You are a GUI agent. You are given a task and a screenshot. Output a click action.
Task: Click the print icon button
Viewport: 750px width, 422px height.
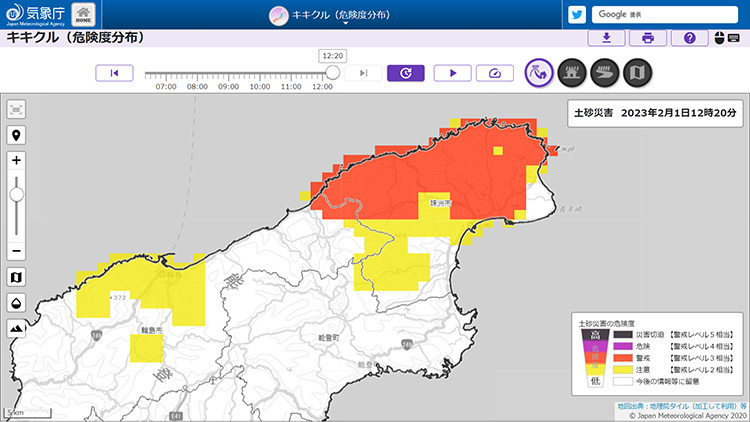(648, 38)
